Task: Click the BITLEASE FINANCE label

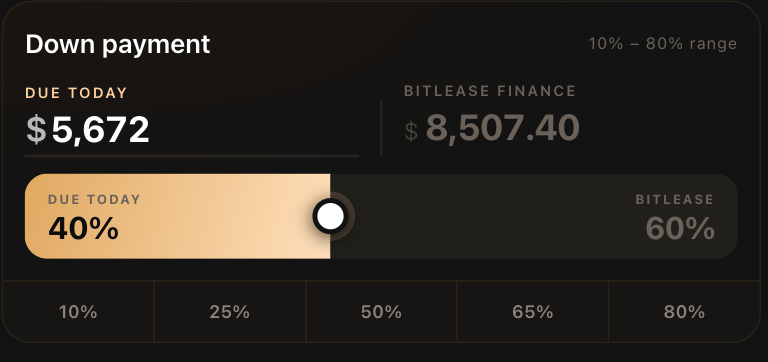Action: 490,91
